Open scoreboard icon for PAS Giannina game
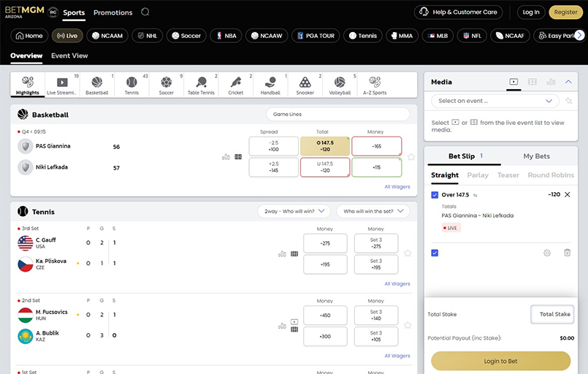This screenshot has height=374, width=588. (x=238, y=157)
